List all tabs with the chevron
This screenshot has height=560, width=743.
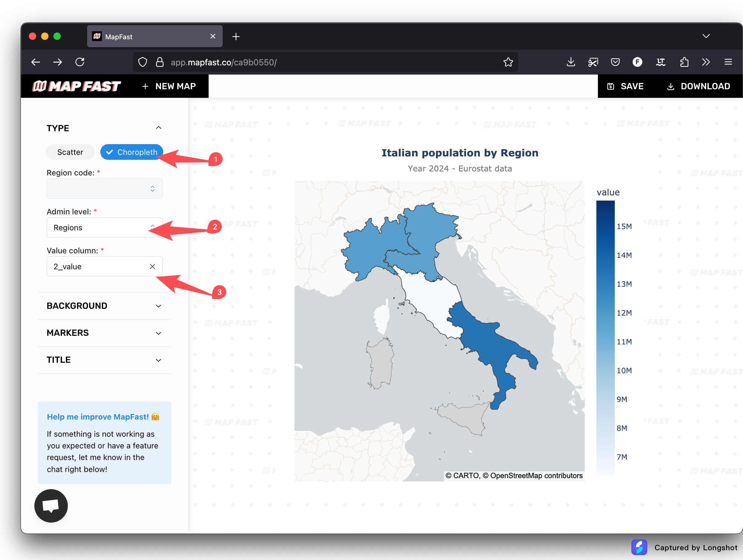[706, 36]
